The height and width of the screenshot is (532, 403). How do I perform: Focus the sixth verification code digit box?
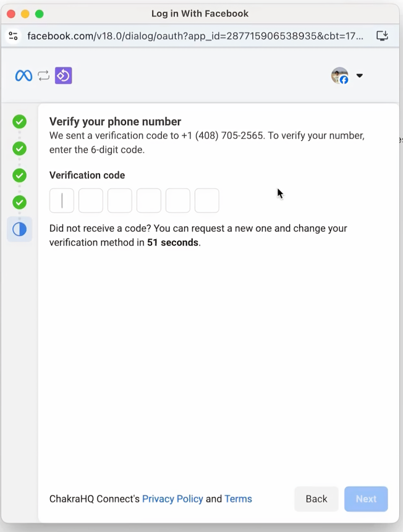coord(207,201)
